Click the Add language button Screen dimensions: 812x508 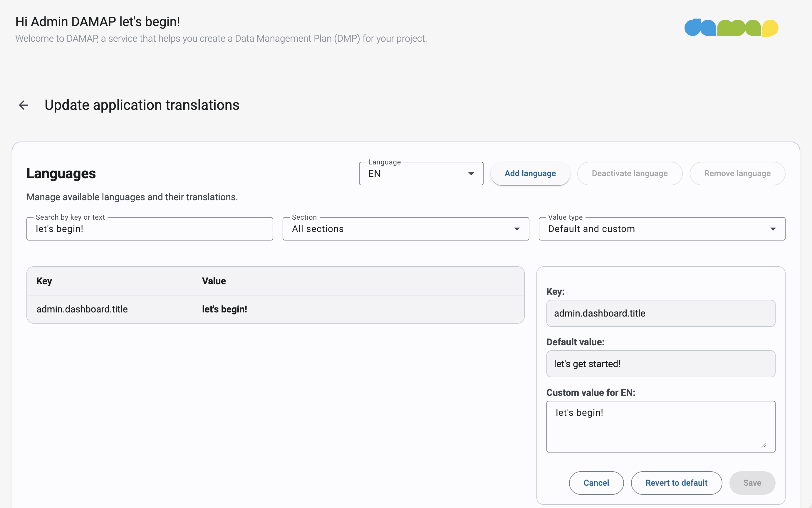point(530,173)
